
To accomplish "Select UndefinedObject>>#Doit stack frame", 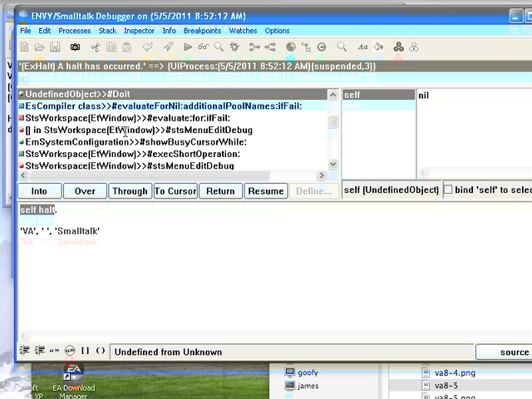I will 173,94.
